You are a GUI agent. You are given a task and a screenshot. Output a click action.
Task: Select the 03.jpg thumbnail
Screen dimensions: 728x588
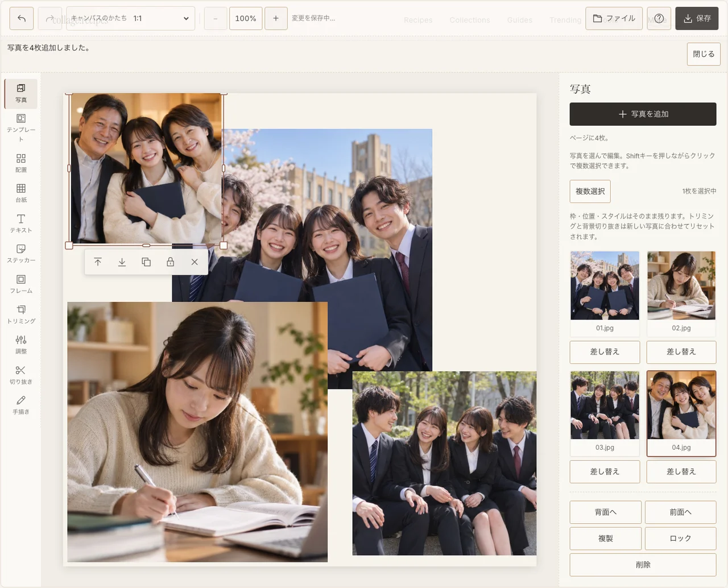click(605, 413)
